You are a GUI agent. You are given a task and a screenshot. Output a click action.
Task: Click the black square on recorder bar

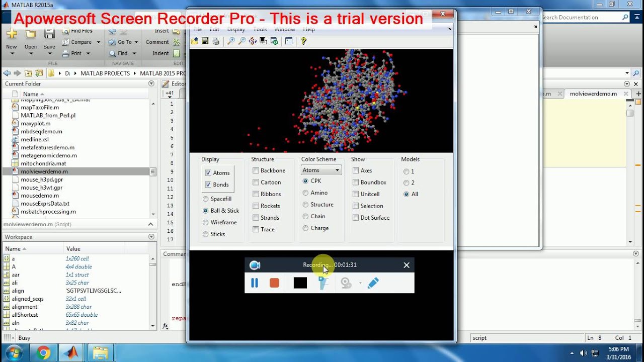click(300, 283)
